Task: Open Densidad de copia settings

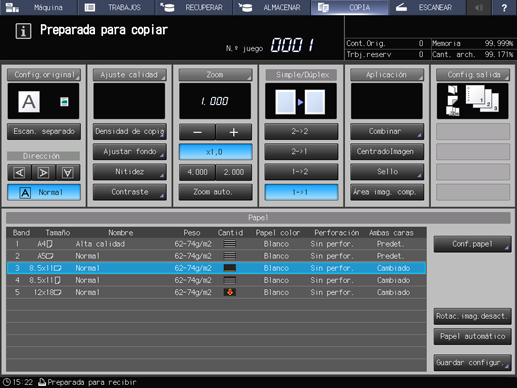Action: [129, 131]
